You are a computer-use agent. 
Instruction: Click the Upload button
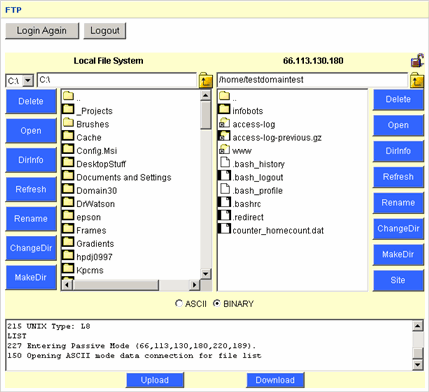pyautogui.click(x=155, y=380)
